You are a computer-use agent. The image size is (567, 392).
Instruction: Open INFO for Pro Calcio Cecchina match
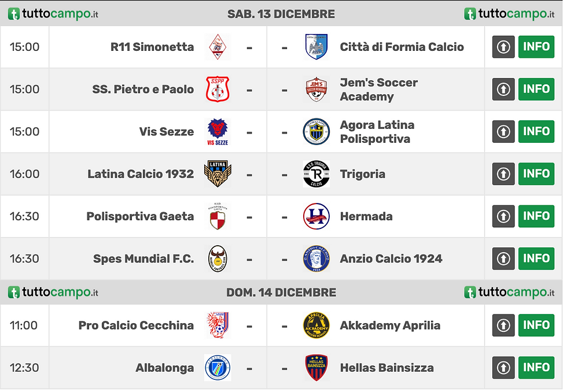536,326
